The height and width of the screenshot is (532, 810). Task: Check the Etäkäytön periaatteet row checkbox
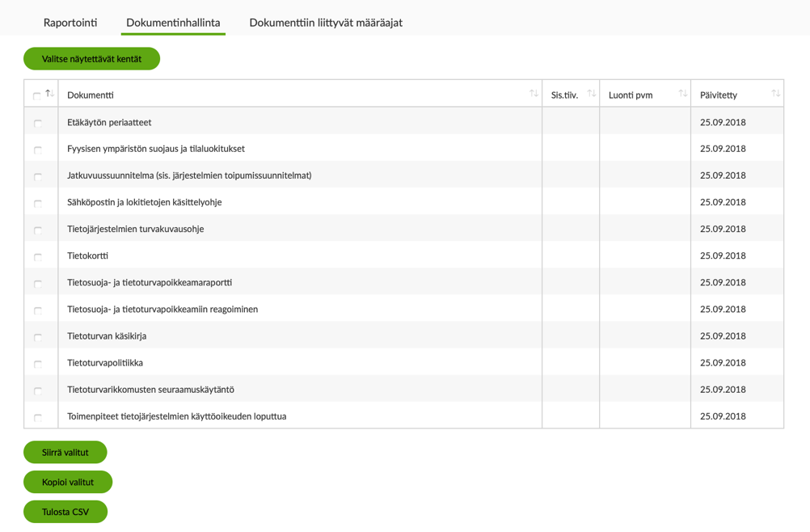(x=38, y=123)
